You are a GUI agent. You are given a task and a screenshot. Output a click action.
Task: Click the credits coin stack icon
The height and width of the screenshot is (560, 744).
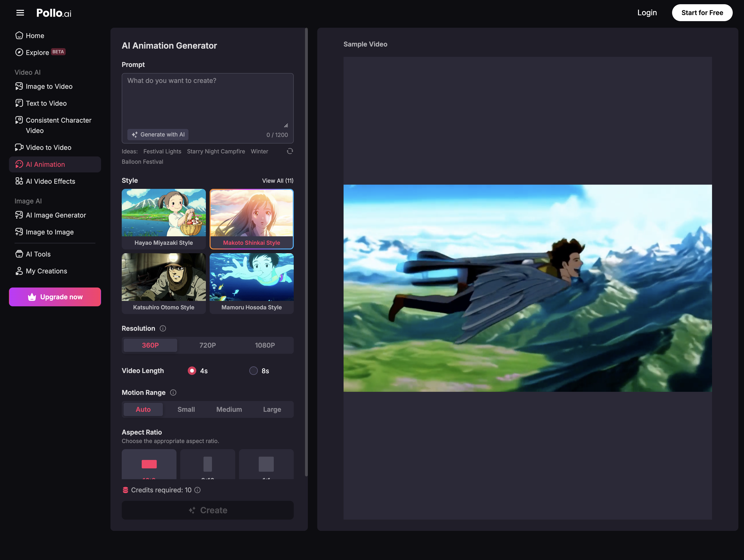coord(125,490)
